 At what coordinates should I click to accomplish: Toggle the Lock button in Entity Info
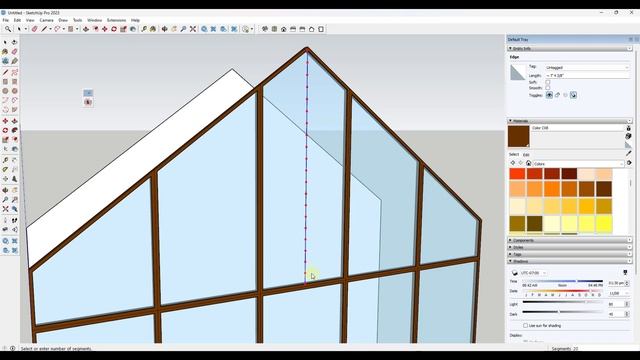[x=558, y=95]
